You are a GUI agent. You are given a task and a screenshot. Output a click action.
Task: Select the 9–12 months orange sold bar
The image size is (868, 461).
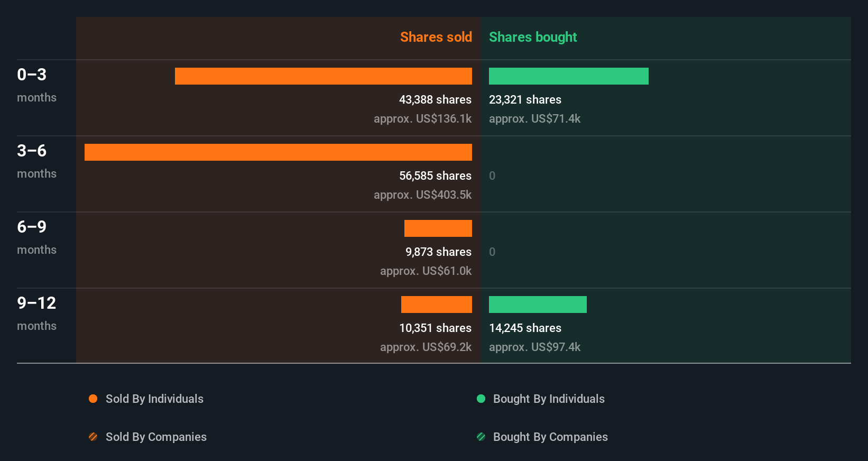pos(437,305)
